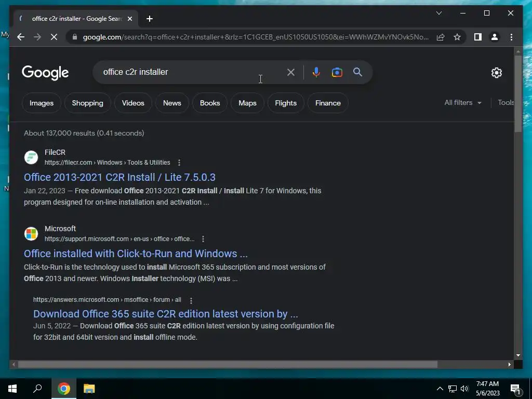Click the scroll down arrow
Screen dimensions: 532x399
point(518,355)
